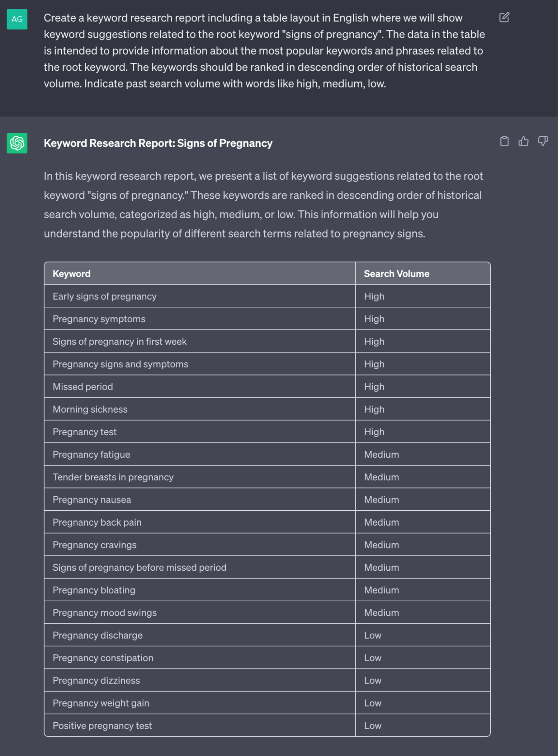Screen dimensions: 558x756
Task: Click the report title heading text
Action: [158, 143]
